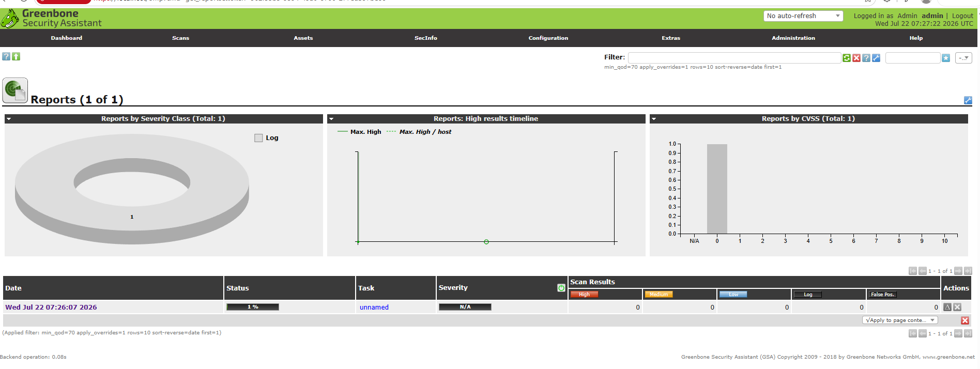
Task: Click the admin username link
Action: point(932,16)
